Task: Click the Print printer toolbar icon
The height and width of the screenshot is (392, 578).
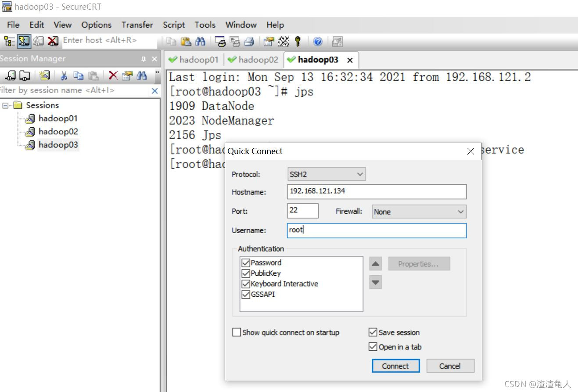Action: [x=249, y=41]
